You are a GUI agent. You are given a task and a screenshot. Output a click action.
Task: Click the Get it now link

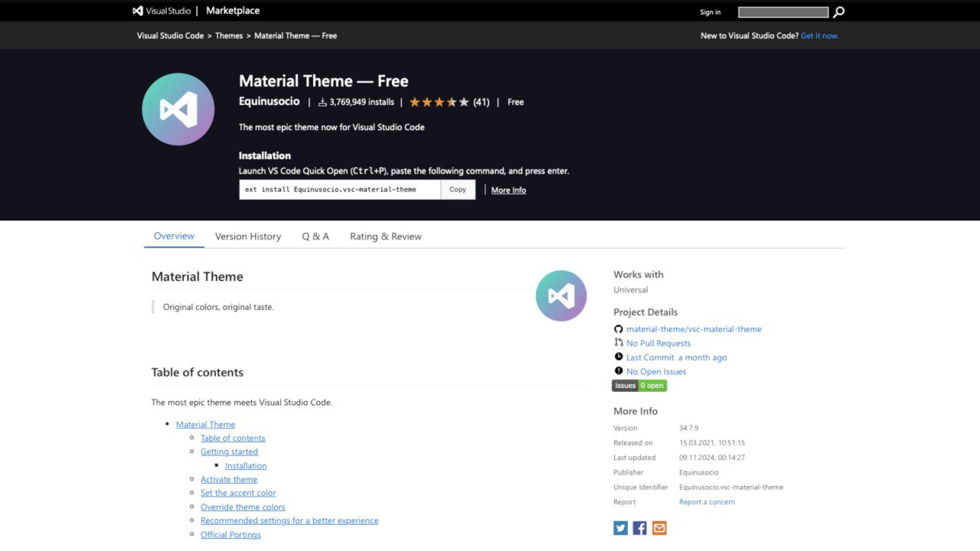coord(820,36)
